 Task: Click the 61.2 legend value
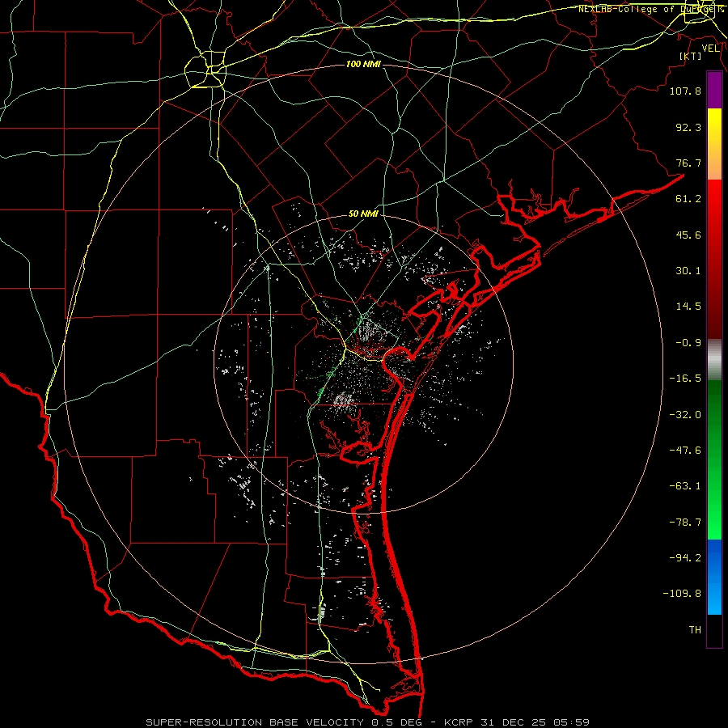[x=688, y=199]
